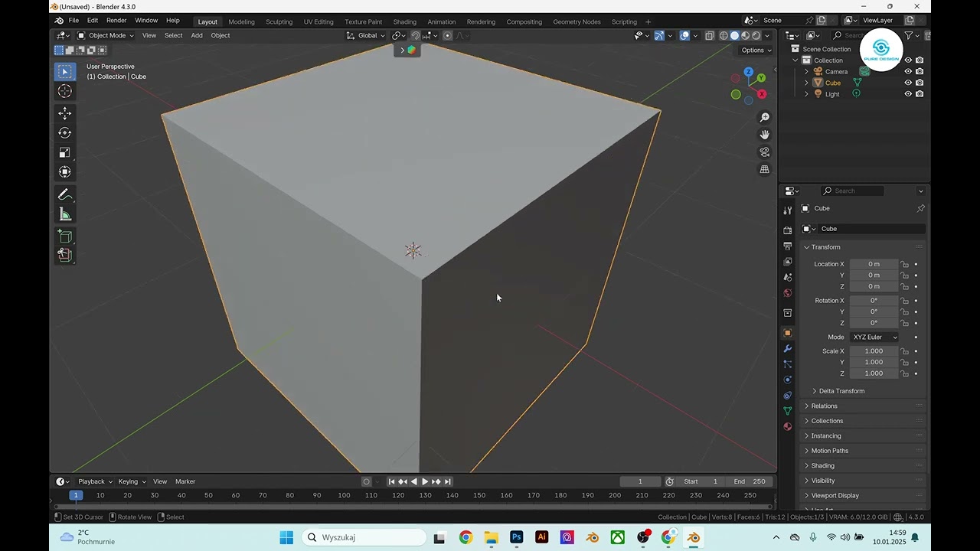
Task: Switch perspective/orthographic with the grid icon
Action: (764, 169)
